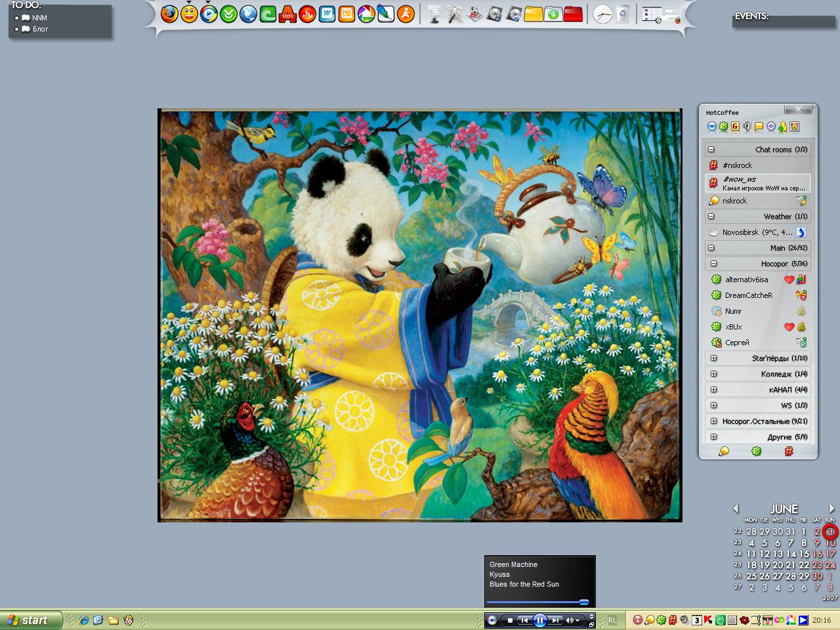
Task: Open Microsoft Word from the dock
Action: (x=327, y=14)
